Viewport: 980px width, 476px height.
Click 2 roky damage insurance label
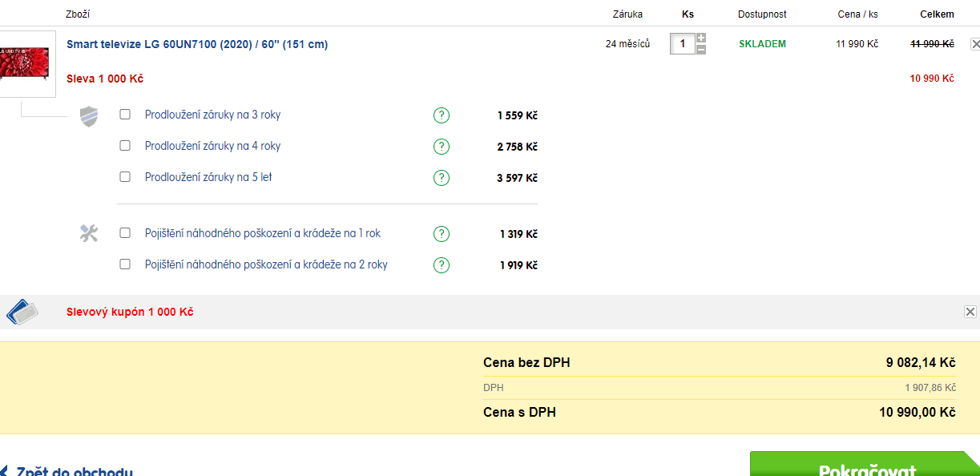tap(266, 264)
